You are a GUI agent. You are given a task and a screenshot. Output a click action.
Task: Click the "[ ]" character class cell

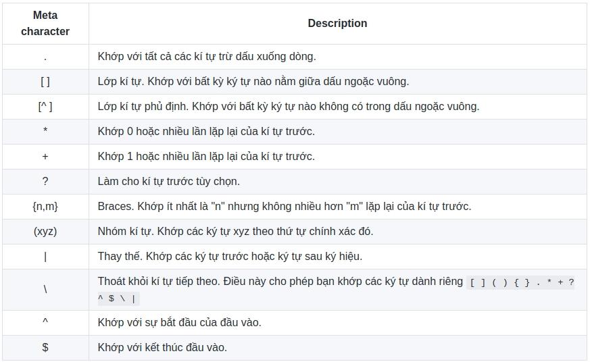point(45,82)
